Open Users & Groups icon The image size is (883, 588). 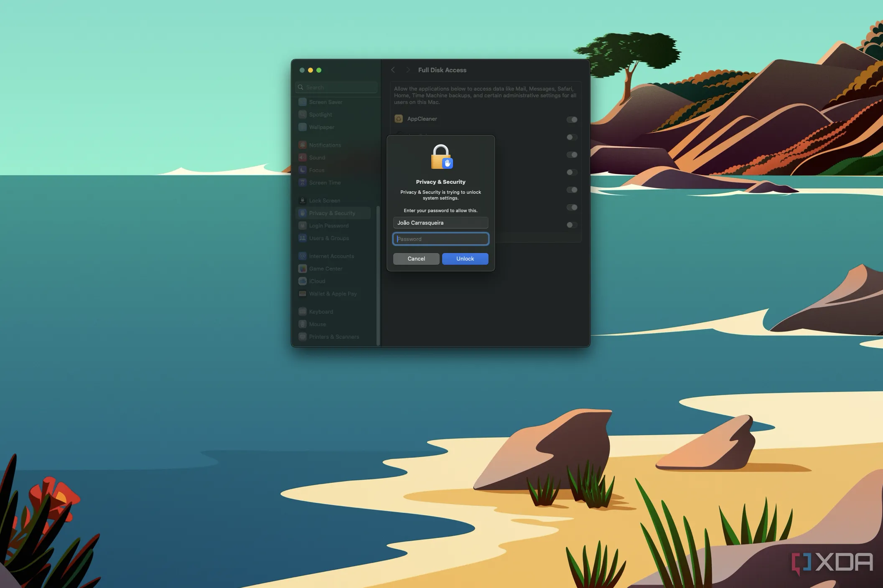point(303,238)
